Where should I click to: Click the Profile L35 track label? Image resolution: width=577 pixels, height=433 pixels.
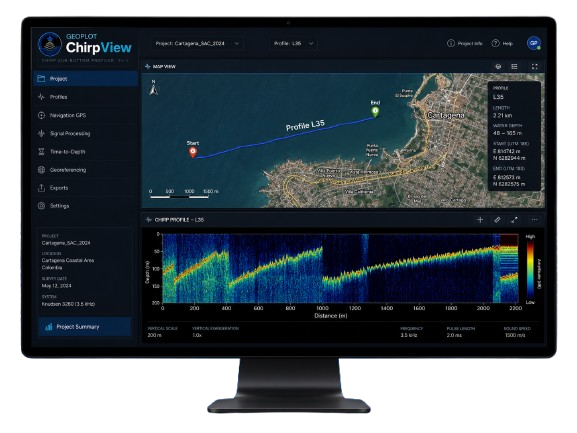tap(305, 125)
